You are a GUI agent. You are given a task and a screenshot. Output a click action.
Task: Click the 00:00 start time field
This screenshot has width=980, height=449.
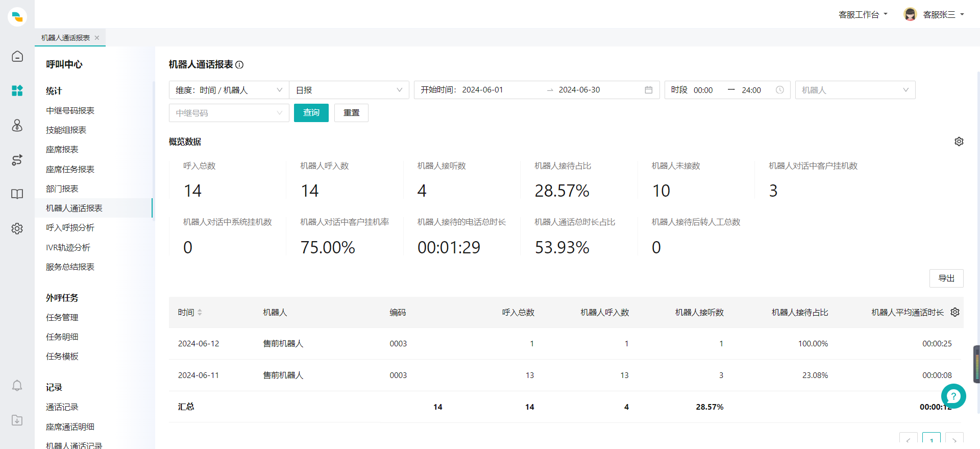coord(703,90)
